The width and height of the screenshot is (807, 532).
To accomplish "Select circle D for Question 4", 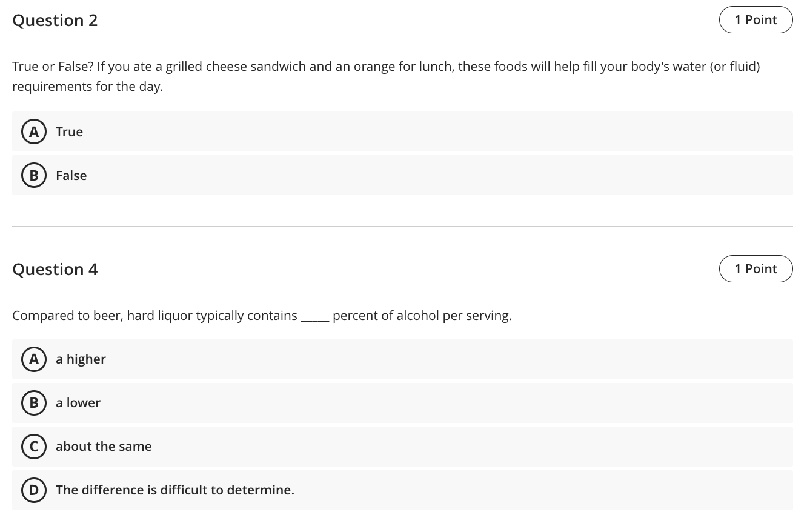I will point(34,490).
